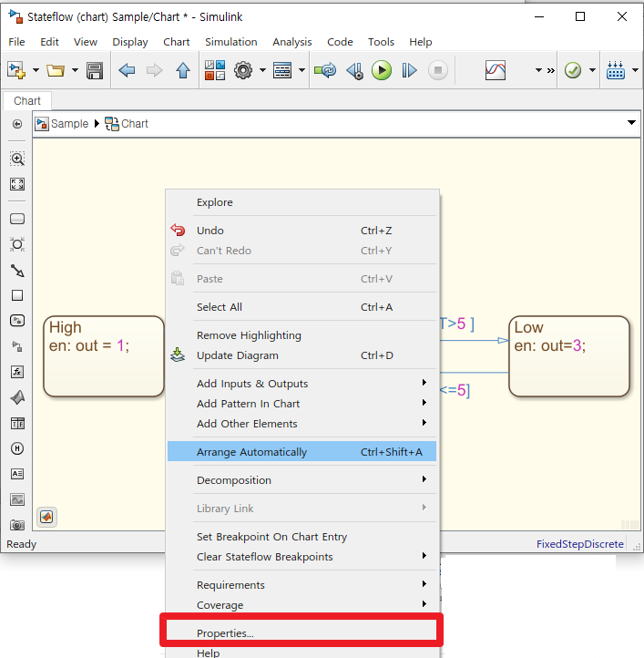The width and height of the screenshot is (644, 658).
Task: Select the Annotation text tool
Action: pos(17,474)
